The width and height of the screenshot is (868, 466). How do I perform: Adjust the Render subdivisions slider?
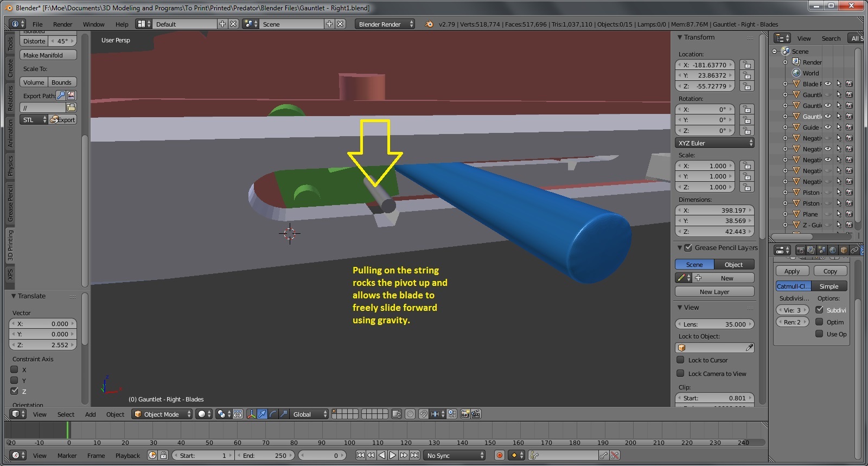(x=792, y=322)
